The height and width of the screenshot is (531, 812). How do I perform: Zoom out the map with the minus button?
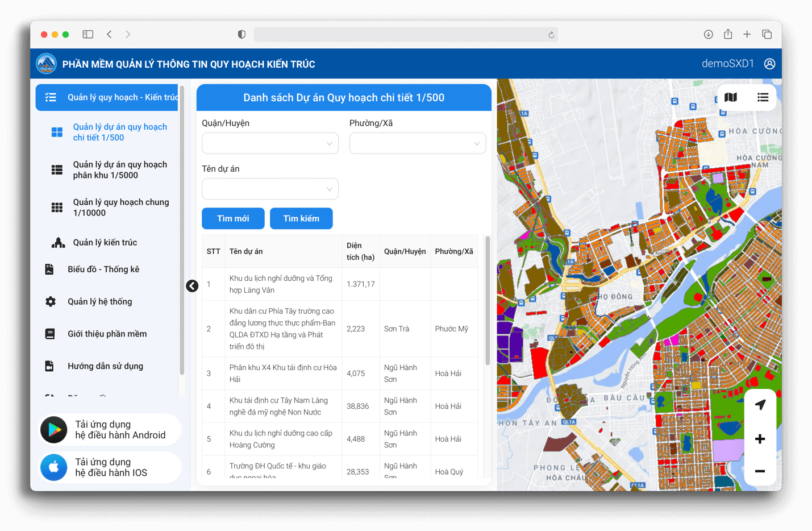click(x=760, y=471)
